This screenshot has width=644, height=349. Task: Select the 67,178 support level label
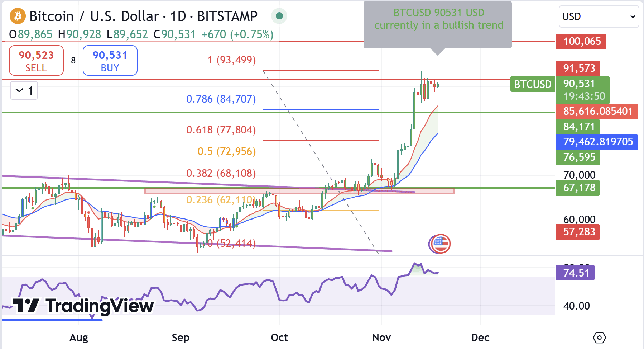pos(578,188)
